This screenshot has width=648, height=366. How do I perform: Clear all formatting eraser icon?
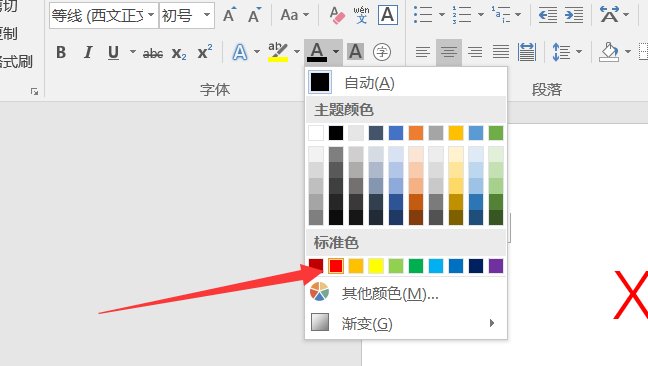337,15
